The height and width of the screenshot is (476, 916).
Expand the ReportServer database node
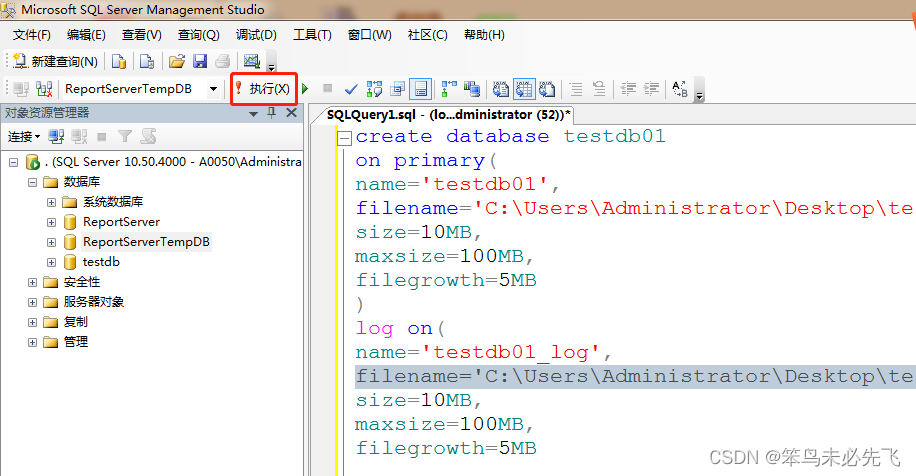pyautogui.click(x=51, y=223)
